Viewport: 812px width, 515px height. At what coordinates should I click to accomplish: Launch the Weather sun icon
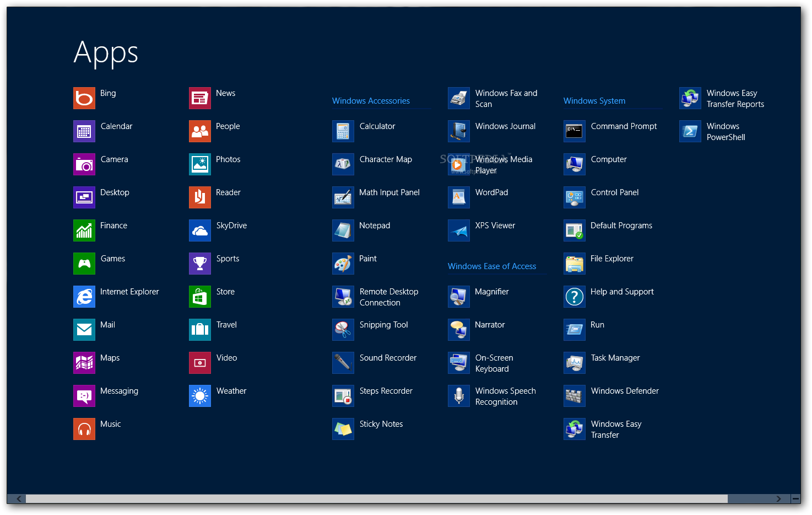(x=200, y=396)
